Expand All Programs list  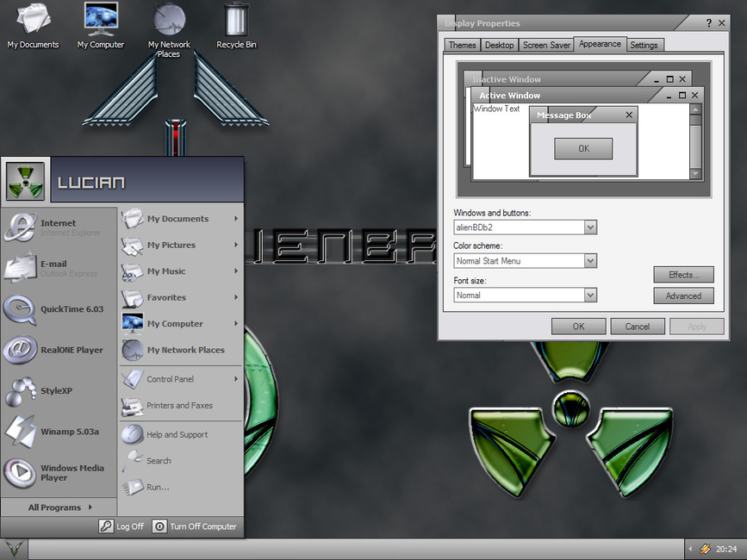[59, 507]
